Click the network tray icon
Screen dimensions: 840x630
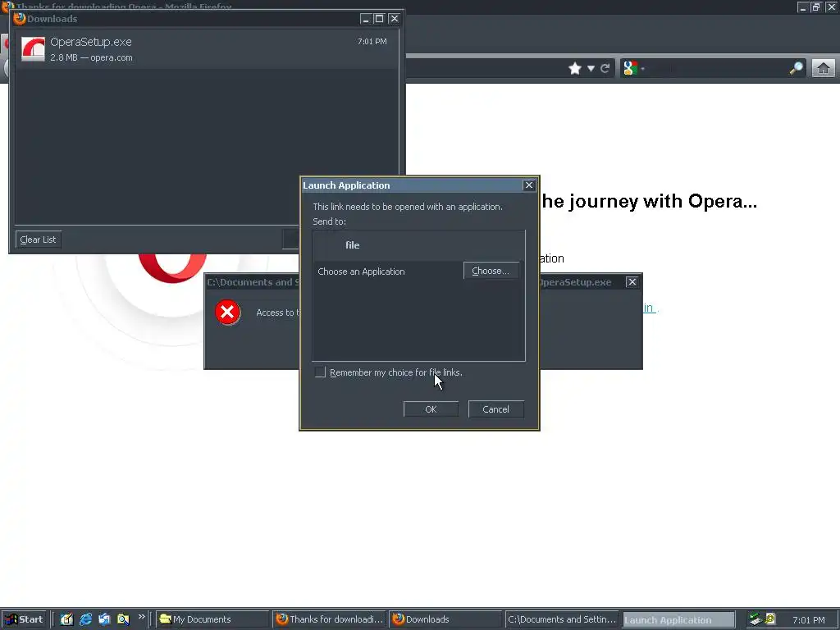[x=756, y=619]
